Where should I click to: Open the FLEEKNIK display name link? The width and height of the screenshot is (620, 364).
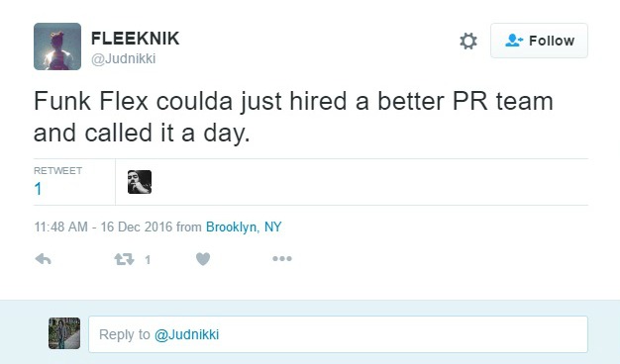(136, 39)
